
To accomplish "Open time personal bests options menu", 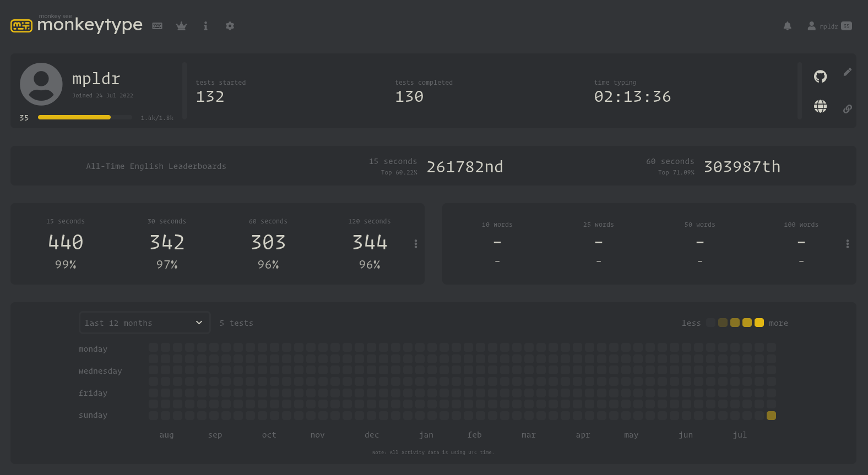I will (x=416, y=244).
